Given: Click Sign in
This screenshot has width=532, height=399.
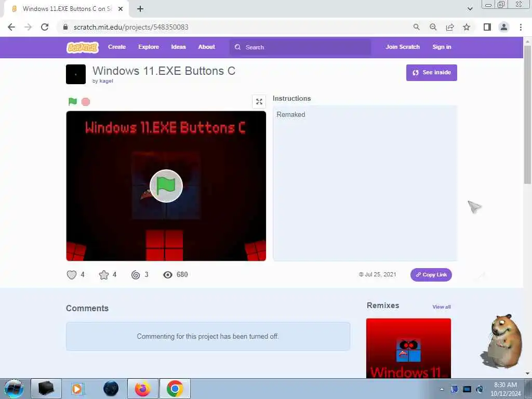Looking at the screenshot, I should (442, 47).
